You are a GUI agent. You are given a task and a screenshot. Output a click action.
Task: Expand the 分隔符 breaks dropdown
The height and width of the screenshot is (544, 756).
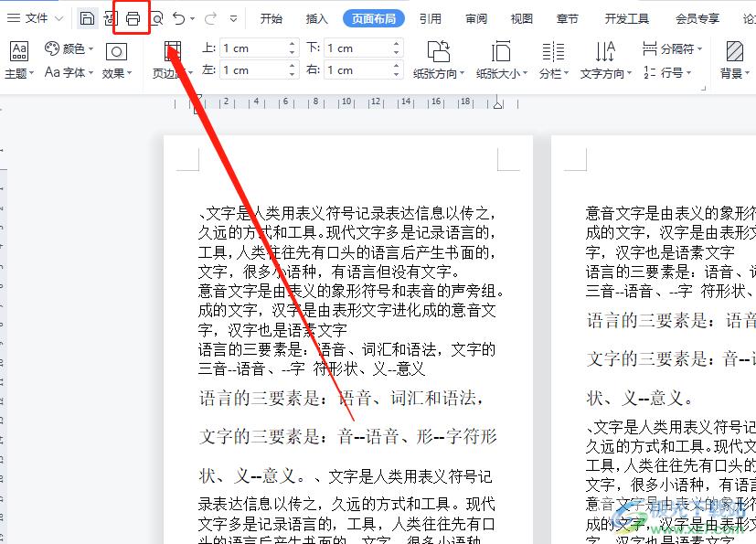click(x=699, y=48)
